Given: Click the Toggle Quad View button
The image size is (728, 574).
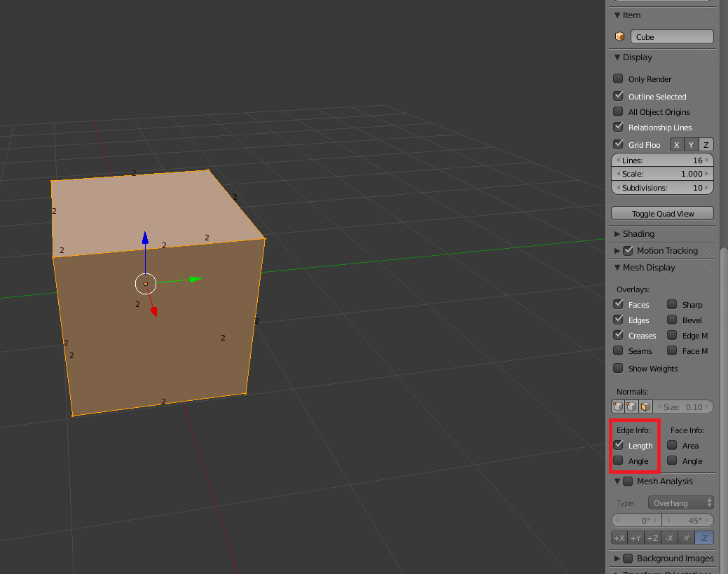Looking at the screenshot, I should (x=662, y=214).
